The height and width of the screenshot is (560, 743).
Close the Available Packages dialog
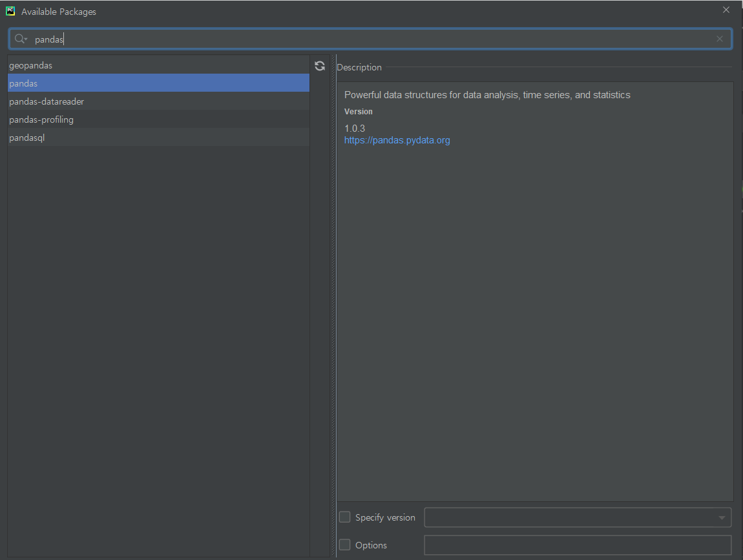[x=726, y=10]
